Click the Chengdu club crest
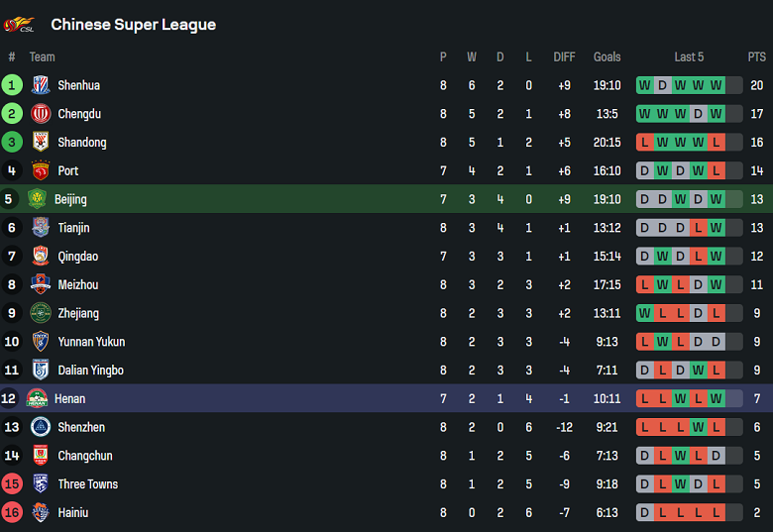Viewport: 773px width, 532px height. (x=41, y=114)
